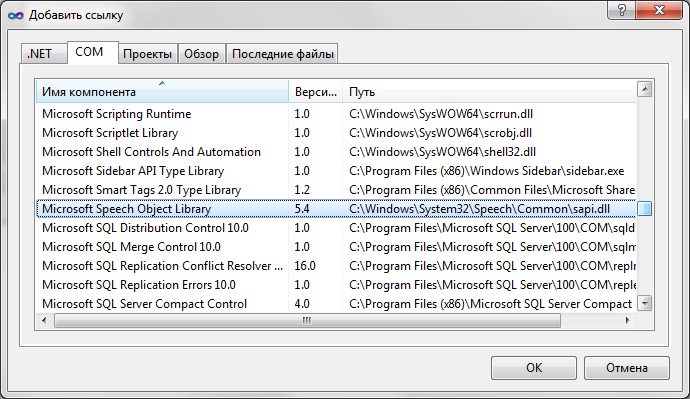Viewport: 690px width, 399px height.
Task: Switch to the Последние файлы tab
Action: [282, 54]
